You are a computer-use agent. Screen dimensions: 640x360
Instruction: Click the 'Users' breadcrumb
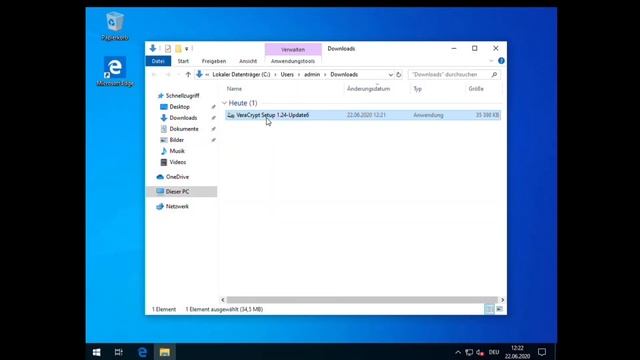click(287, 75)
